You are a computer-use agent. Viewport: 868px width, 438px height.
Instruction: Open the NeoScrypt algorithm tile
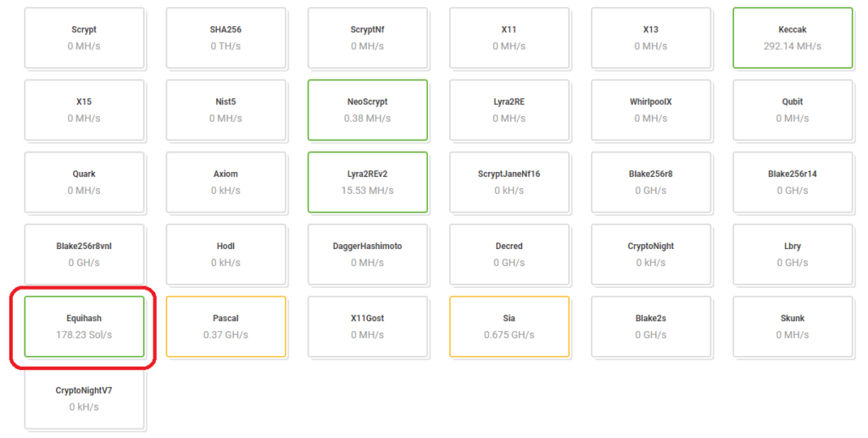pyautogui.click(x=367, y=109)
